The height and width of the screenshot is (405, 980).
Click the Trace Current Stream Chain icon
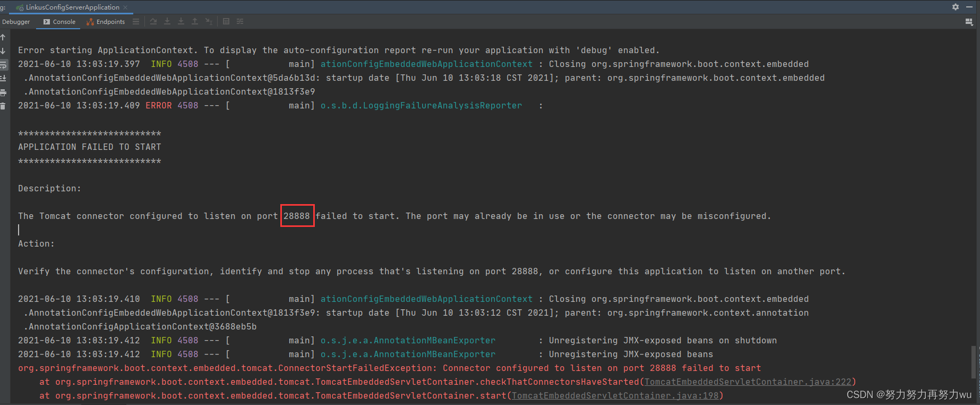(x=240, y=21)
